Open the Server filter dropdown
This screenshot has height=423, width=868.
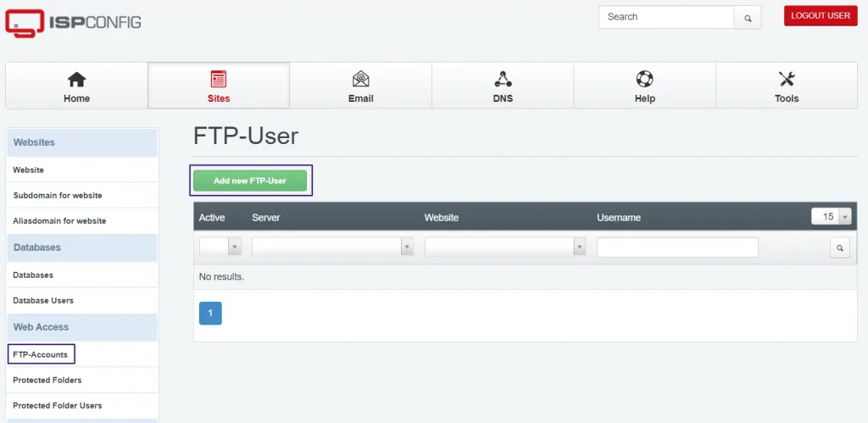coord(332,247)
